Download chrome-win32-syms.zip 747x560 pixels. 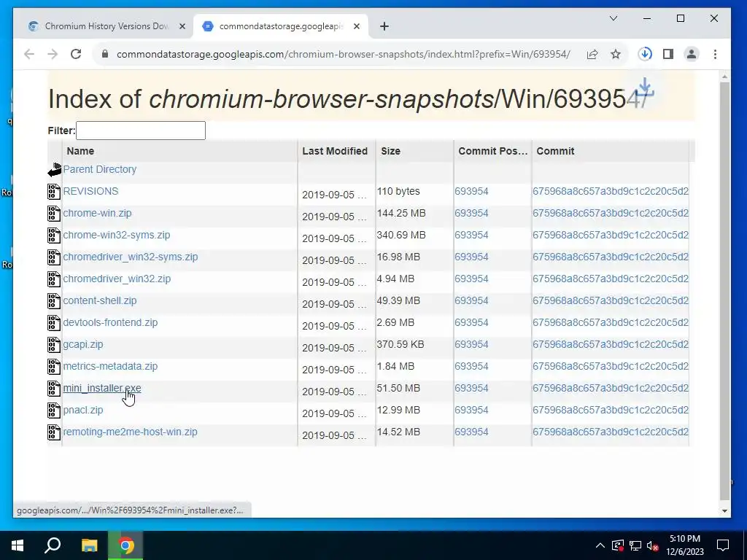[x=116, y=236]
